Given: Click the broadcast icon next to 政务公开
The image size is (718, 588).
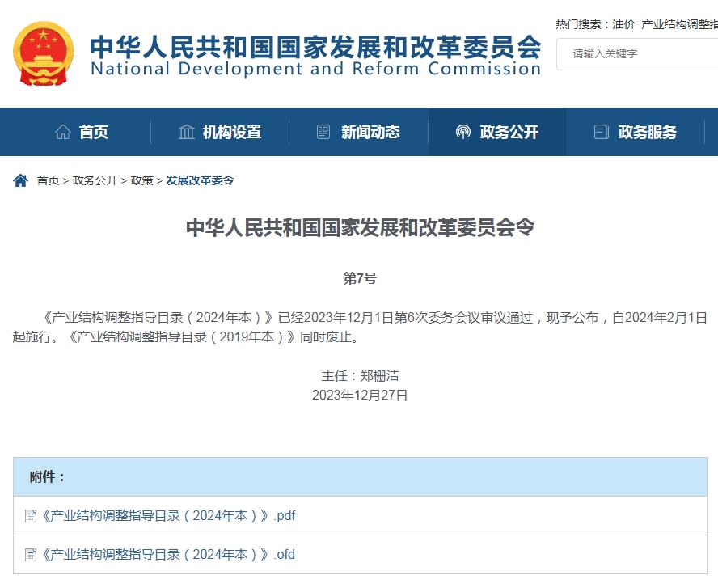Looking at the screenshot, I should click(x=463, y=132).
